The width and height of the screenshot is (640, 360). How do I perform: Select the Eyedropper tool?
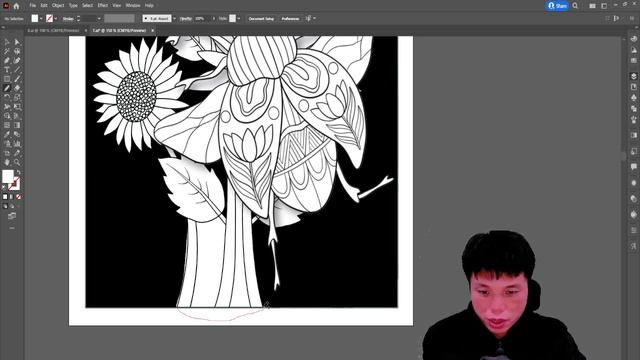click(x=7, y=135)
